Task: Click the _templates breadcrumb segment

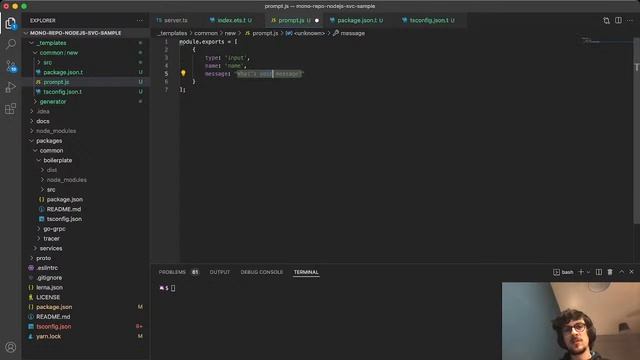Action: [x=172, y=33]
